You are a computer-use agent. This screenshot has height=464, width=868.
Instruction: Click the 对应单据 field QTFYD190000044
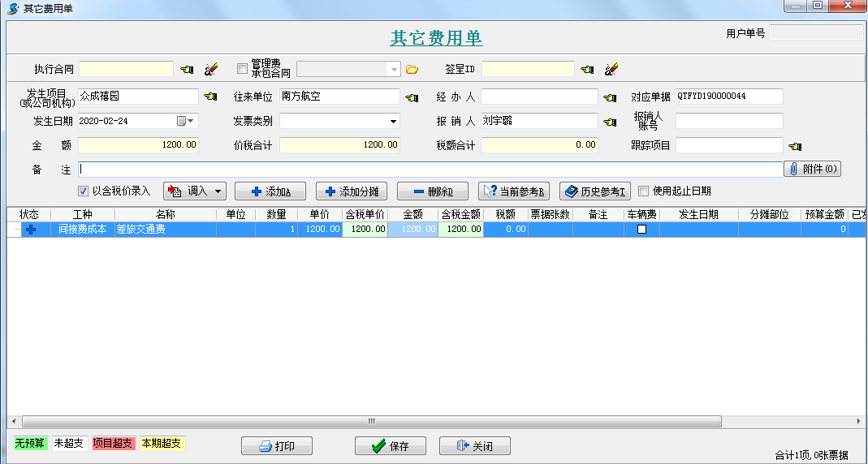tap(729, 97)
